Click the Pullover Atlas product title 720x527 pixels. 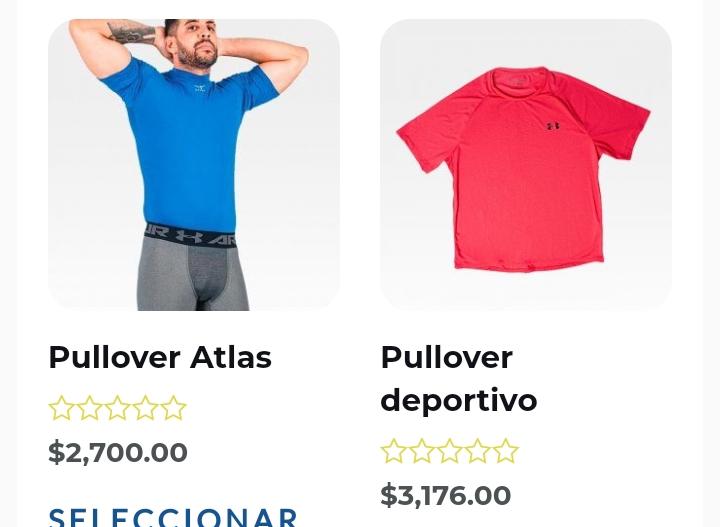tap(160, 358)
